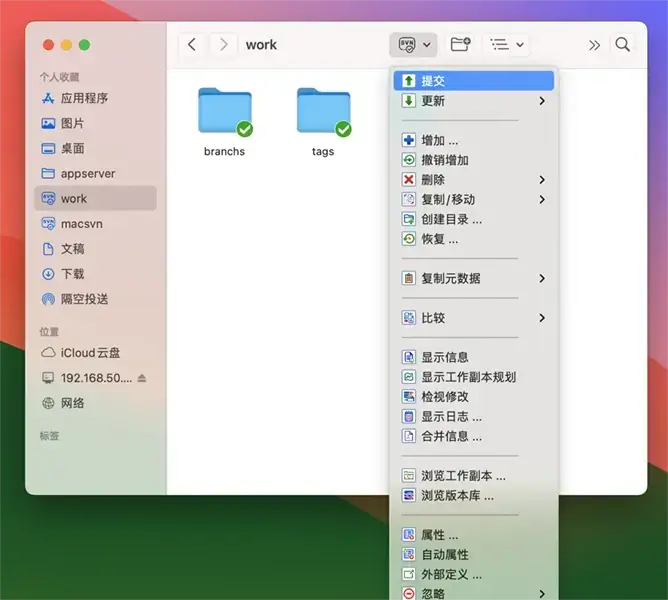Click the 显示信息 info icon
This screenshot has height=600, width=668.
409,357
